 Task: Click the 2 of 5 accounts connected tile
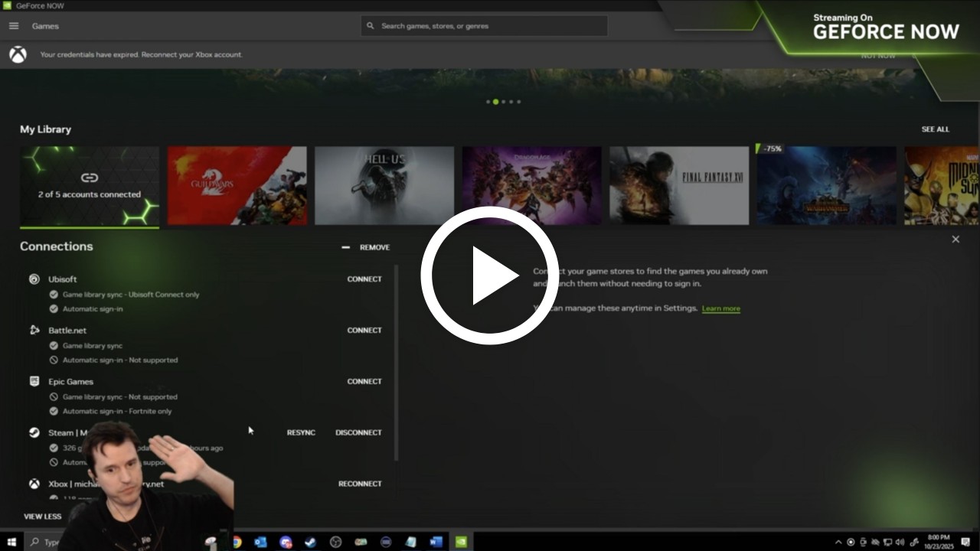tap(90, 187)
